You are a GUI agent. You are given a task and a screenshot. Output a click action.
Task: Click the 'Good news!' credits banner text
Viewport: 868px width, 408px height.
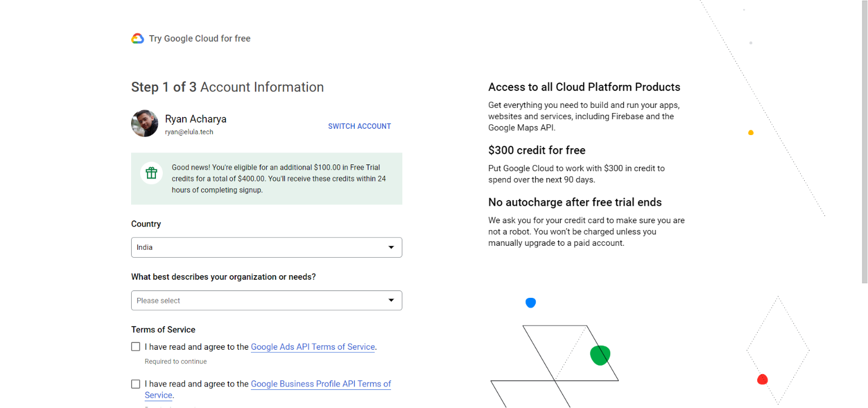coord(279,179)
